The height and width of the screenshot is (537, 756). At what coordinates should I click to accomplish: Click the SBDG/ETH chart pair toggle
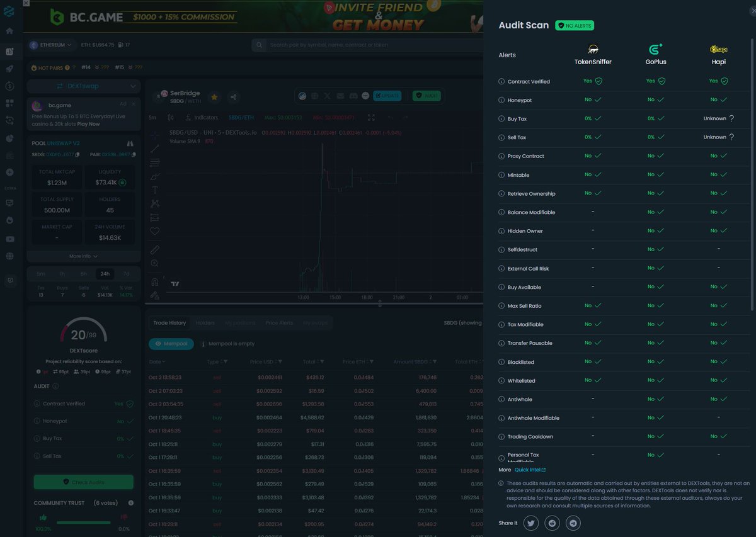point(241,118)
